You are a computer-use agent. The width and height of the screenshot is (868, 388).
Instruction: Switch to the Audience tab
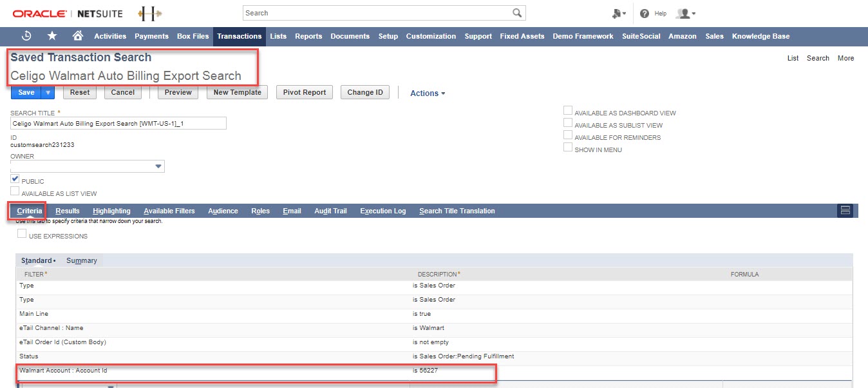[223, 211]
